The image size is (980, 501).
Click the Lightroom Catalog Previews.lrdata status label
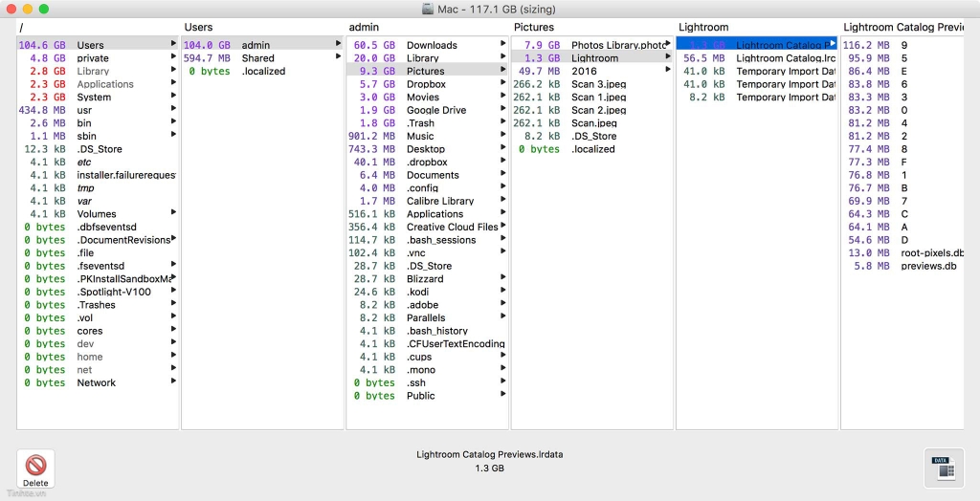coord(489,455)
